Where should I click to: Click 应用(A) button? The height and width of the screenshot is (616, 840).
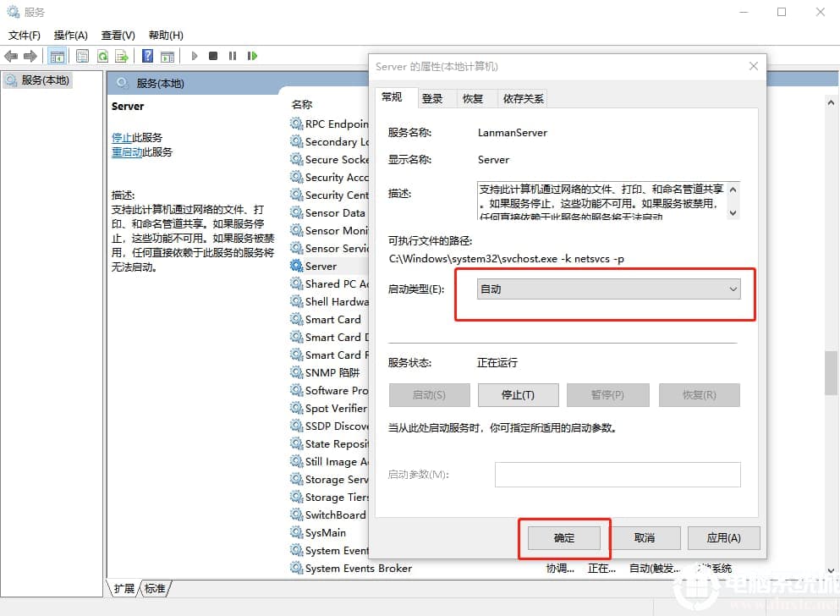coord(724,538)
